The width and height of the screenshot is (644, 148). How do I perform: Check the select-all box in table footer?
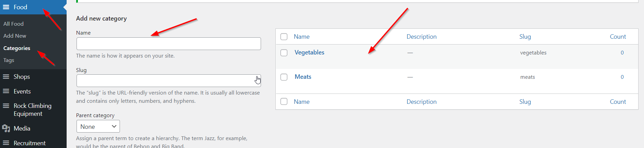click(x=284, y=102)
